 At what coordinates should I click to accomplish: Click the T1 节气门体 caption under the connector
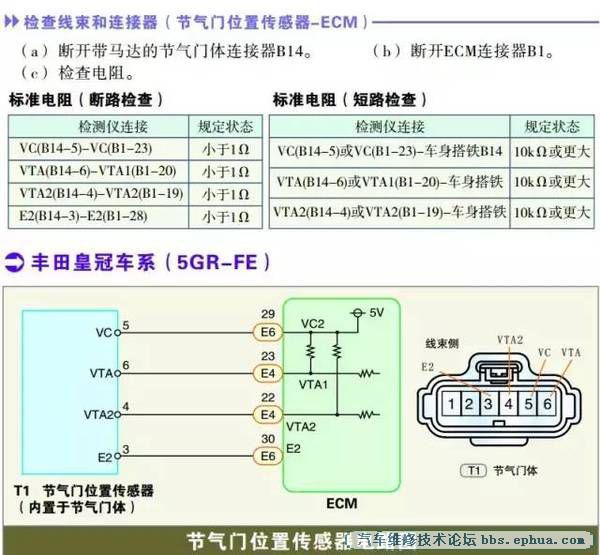(x=499, y=470)
